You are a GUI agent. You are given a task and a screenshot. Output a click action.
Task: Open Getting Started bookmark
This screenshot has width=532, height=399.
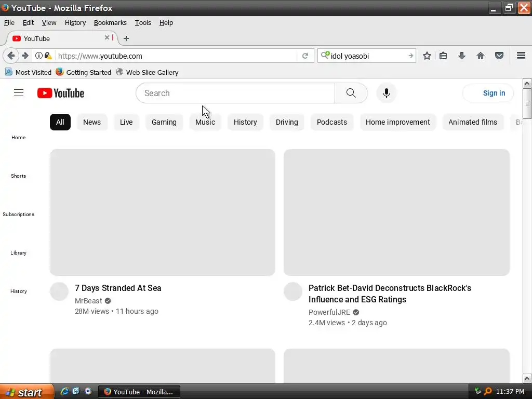point(84,72)
